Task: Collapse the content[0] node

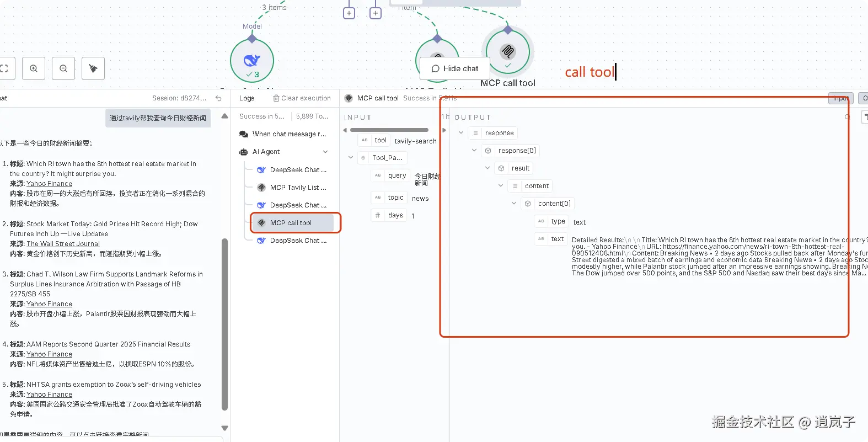Action: click(514, 204)
